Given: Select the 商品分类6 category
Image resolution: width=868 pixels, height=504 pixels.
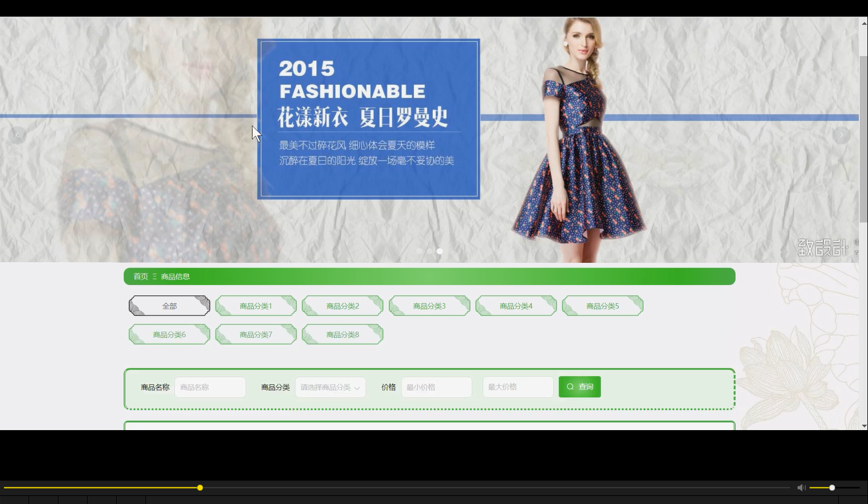Looking at the screenshot, I should 169,334.
